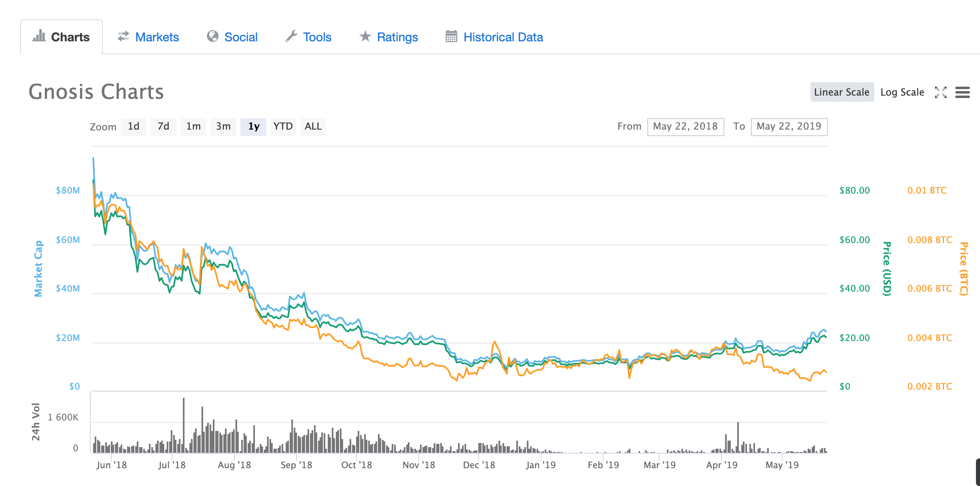Set zoom to YTD

[x=283, y=127]
